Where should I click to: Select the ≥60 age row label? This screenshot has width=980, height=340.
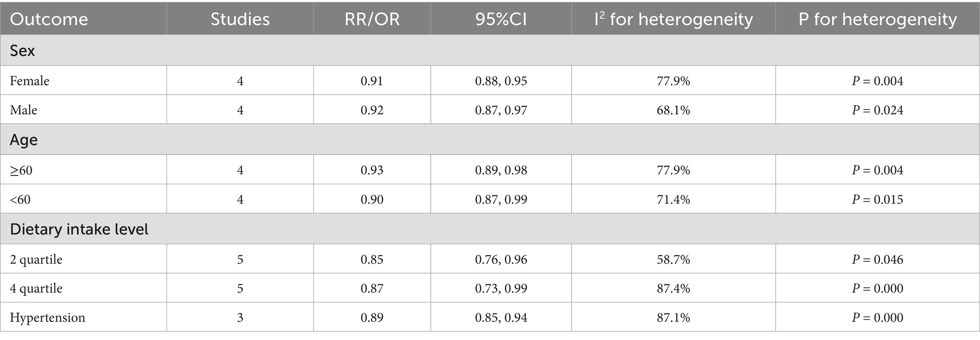[x=21, y=170]
